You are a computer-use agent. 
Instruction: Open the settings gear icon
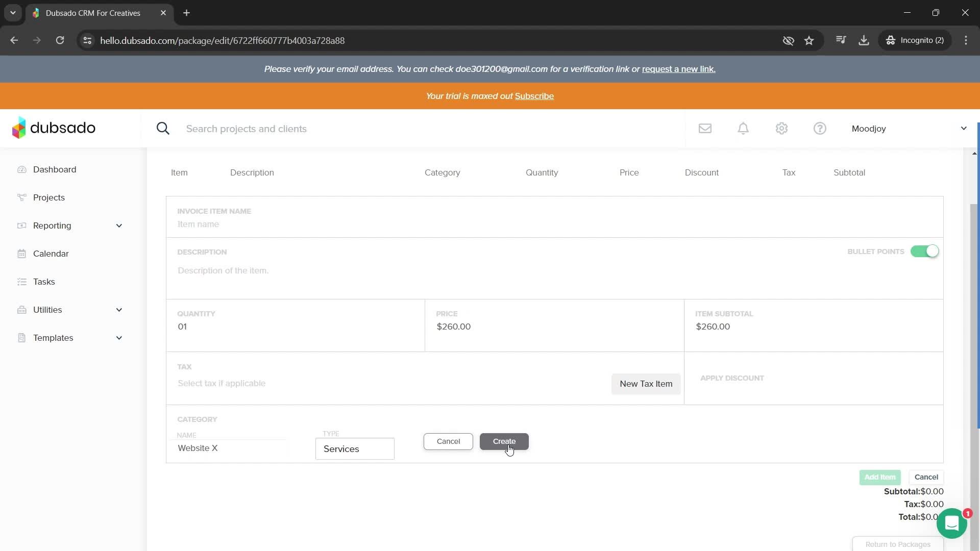781,129
